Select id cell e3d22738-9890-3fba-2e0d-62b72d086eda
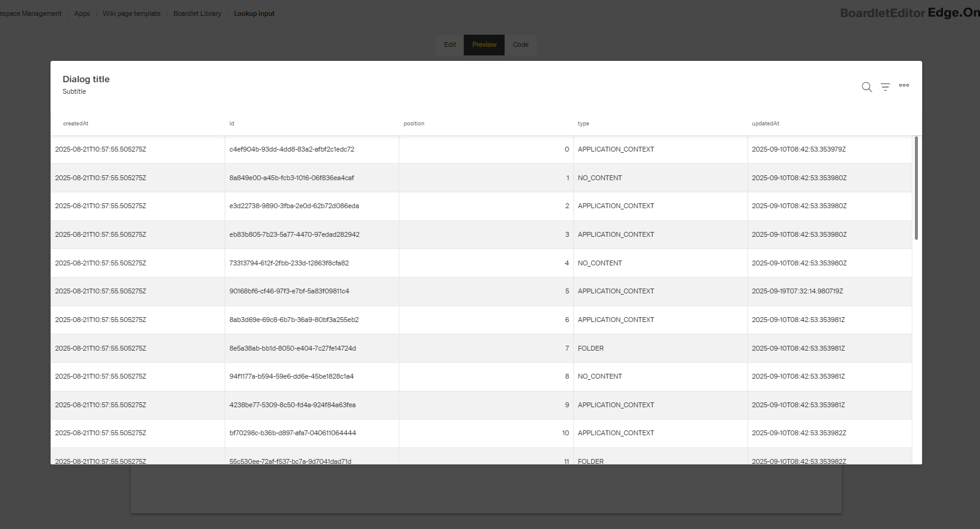 pyautogui.click(x=312, y=206)
